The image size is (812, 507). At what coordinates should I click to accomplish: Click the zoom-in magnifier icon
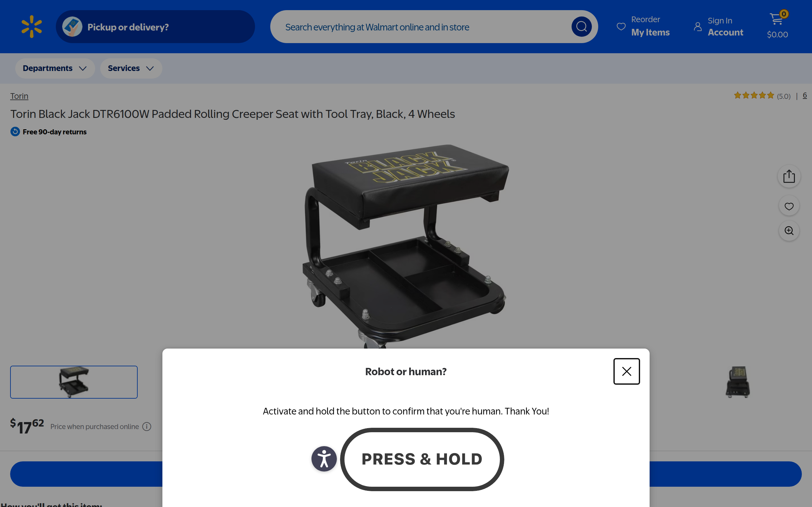tap(789, 231)
